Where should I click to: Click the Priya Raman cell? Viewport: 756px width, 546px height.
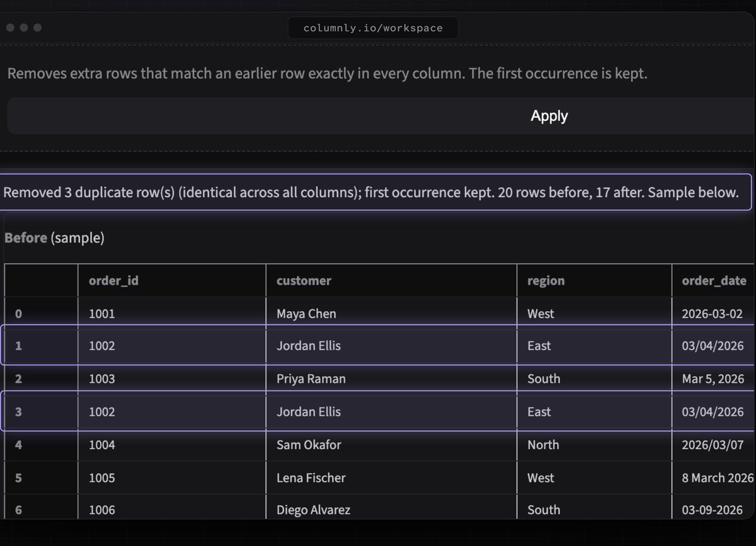coord(391,379)
